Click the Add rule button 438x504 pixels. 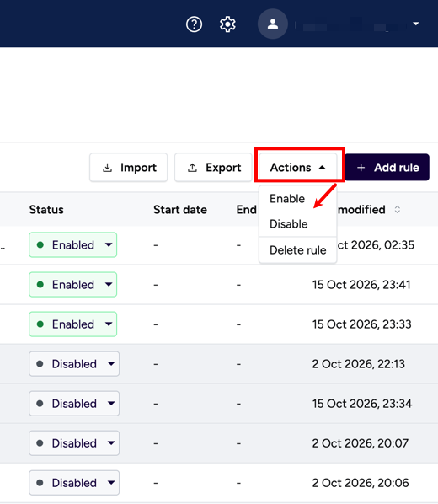(387, 168)
